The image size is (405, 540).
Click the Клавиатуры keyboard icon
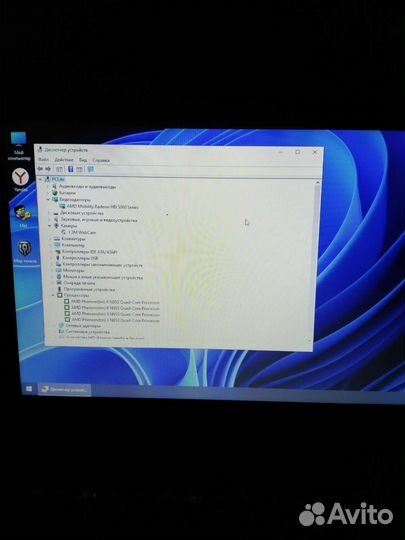(57, 239)
